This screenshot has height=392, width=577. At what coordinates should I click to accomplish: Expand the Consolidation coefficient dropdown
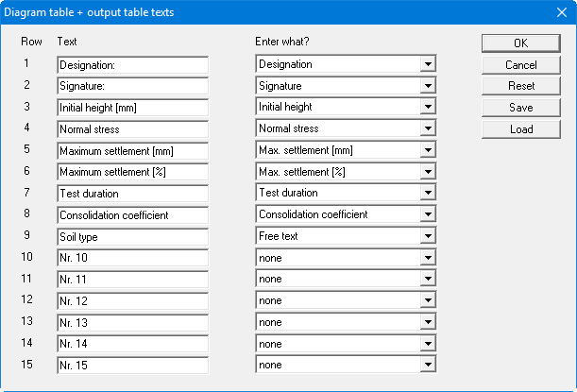pyautogui.click(x=428, y=215)
